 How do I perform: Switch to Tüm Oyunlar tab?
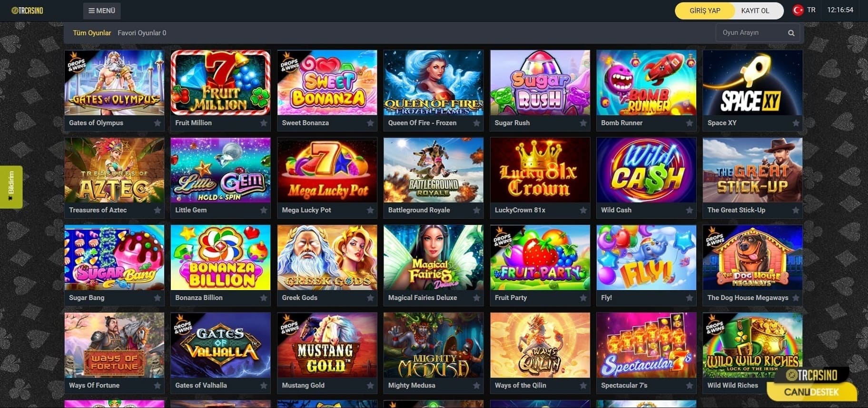click(x=92, y=33)
